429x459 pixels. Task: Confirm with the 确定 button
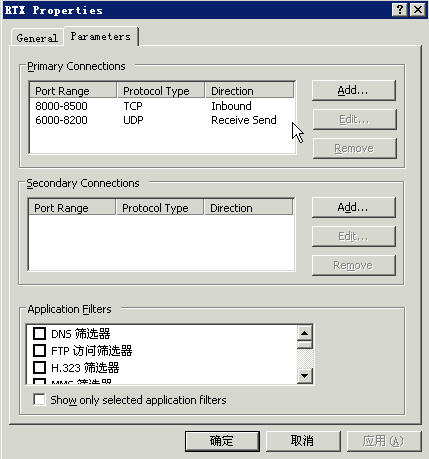point(222,441)
